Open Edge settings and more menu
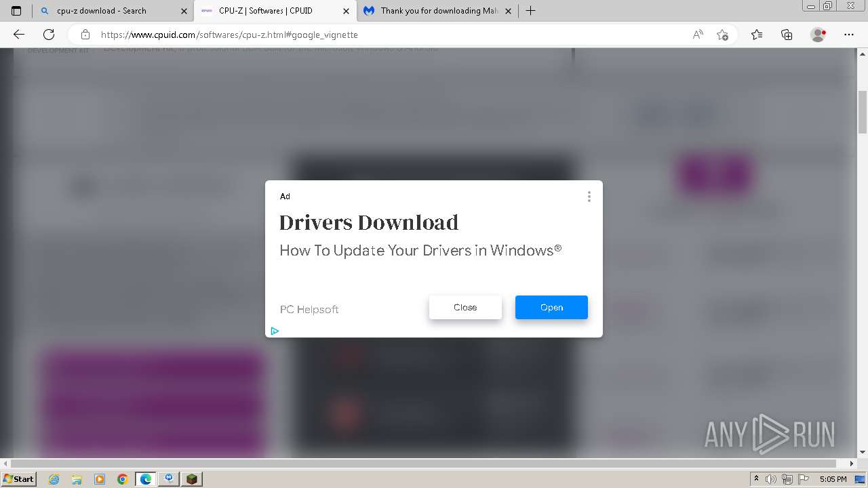Viewport: 868px width, 488px height. (x=849, y=35)
